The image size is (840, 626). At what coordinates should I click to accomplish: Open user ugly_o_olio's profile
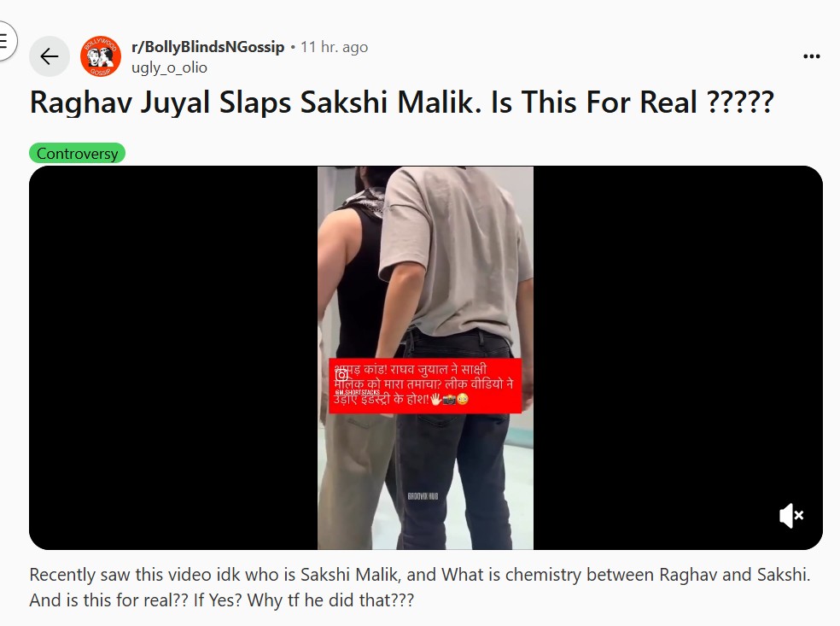(x=169, y=67)
